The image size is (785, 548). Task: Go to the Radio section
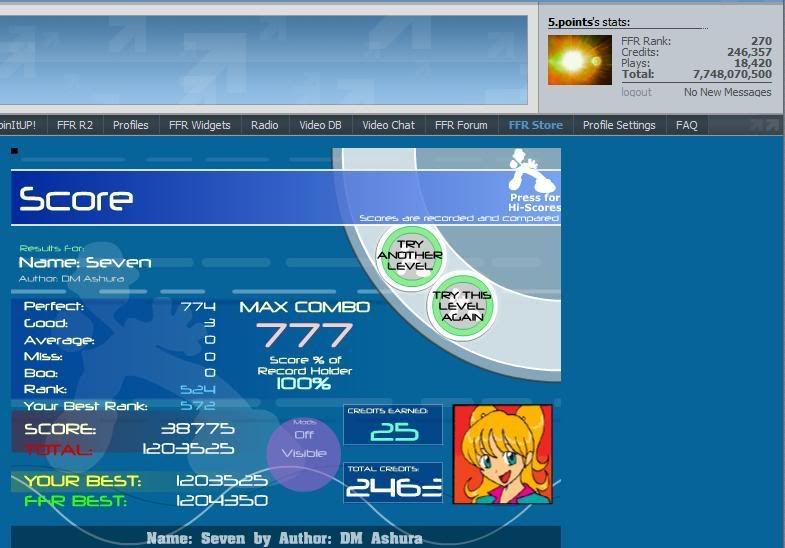[x=264, y=125]
